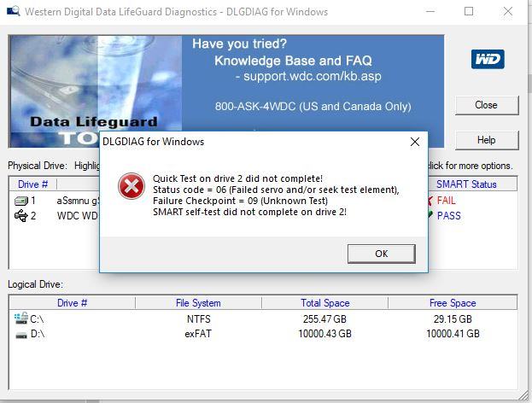Image resolution: width=532 pixels, height=403 pixels.
Task: Click support.wdc.com/kb.asp in banner
Action: pyautogui.click(x=313, y=76)
